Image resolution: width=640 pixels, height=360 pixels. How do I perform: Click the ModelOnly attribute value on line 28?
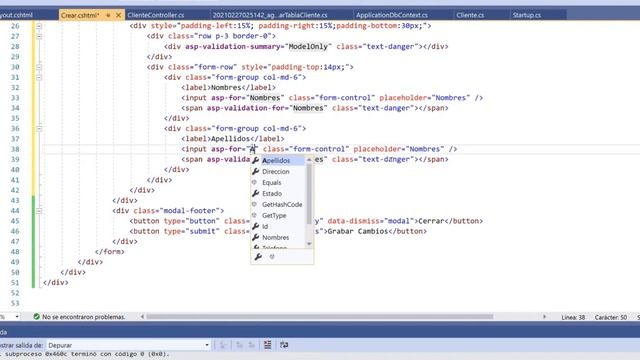click(308, 47)
